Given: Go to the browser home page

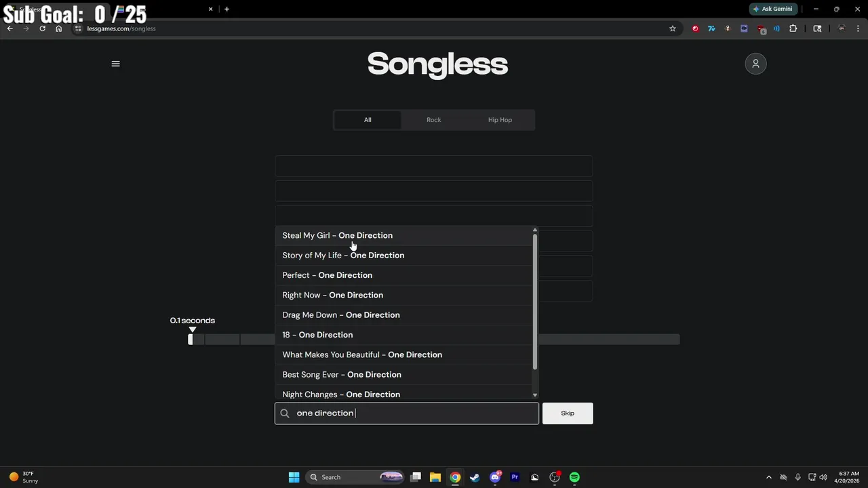Looking at the screenshot, I should click(58, 28).
